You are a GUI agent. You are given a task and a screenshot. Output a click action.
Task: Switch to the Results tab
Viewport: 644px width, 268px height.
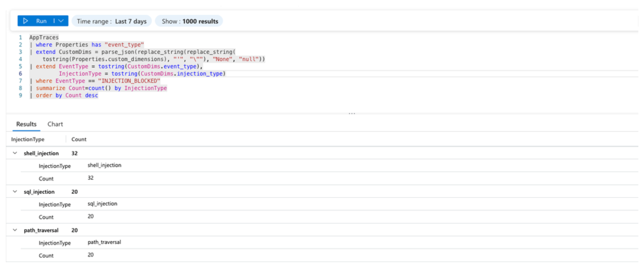pyautogui.click(x=26, y=124)
